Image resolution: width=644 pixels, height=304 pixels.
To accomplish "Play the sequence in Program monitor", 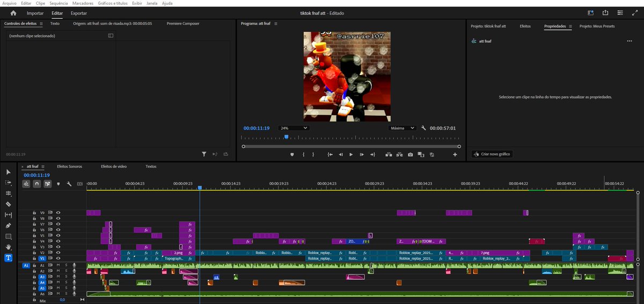I will [x=351, y=154].
